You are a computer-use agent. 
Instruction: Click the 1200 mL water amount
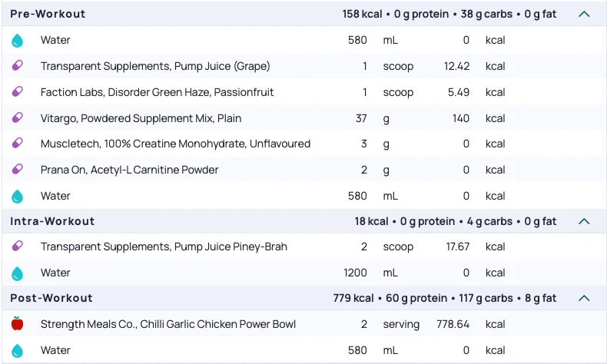355,273
